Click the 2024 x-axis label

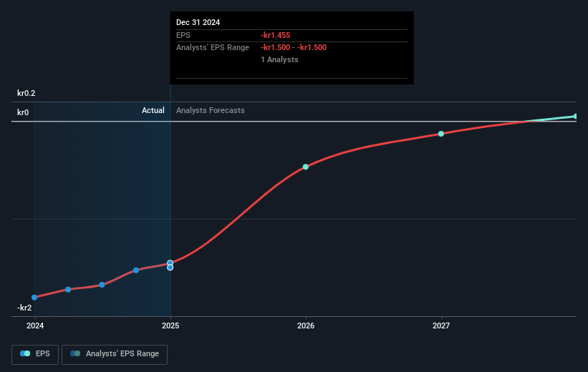point(35,325)
